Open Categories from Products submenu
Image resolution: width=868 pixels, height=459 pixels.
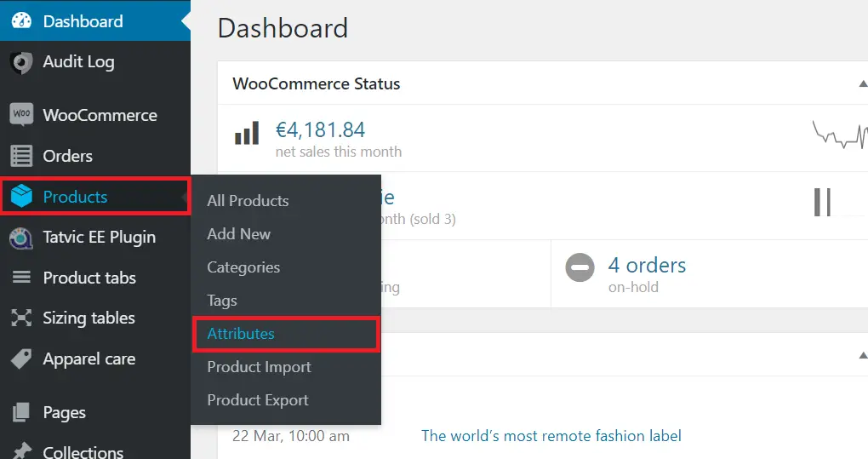243,267
